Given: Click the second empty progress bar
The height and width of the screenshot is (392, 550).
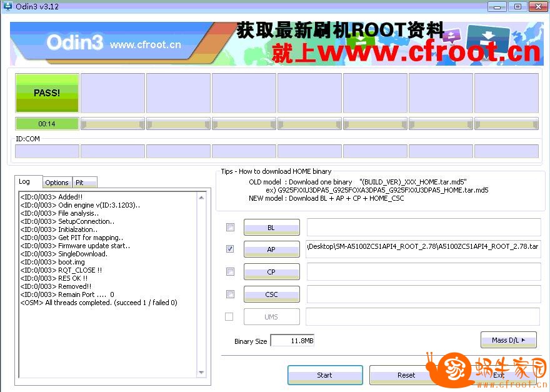Looking at the screenshot, I should click(178, 124).
